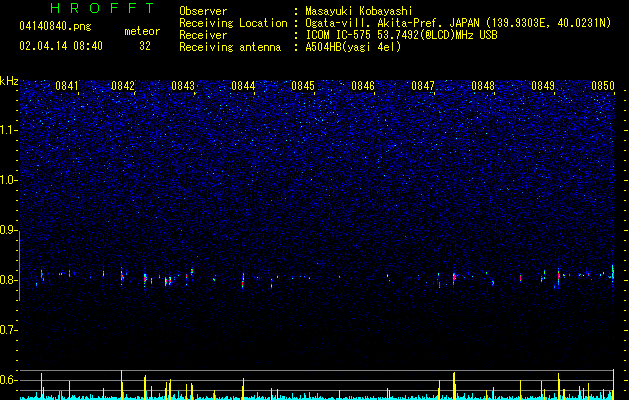The width and height of the screenshot is (629, 400).
Task: Click the HROFFT title text
Action: click(103, 8)
